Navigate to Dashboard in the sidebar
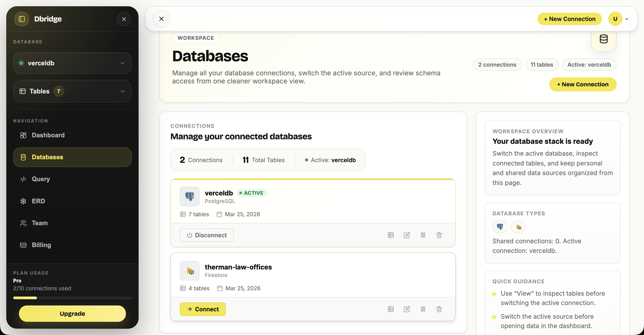The width and height of the screenshot is (644, 335). 48,135
